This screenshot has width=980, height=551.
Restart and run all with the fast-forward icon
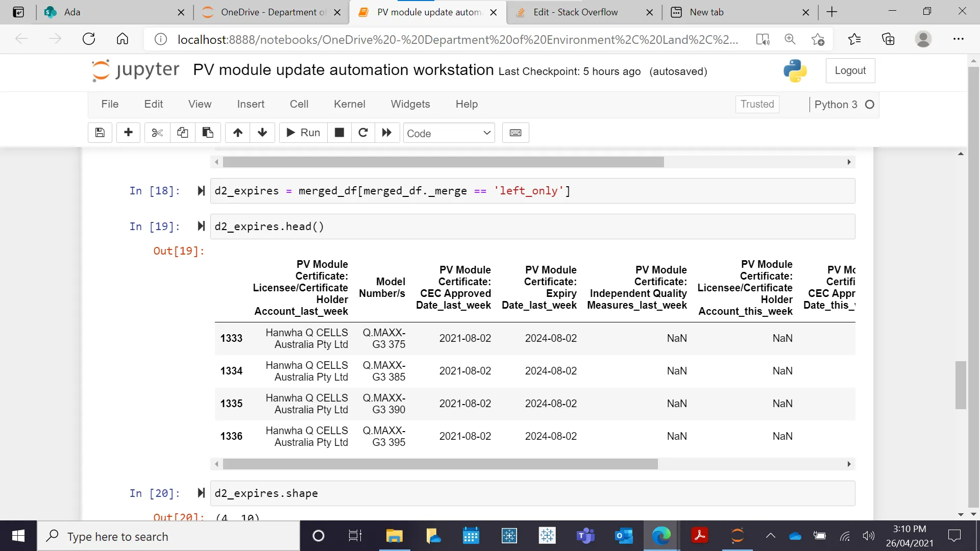click(x=387, y=133)
